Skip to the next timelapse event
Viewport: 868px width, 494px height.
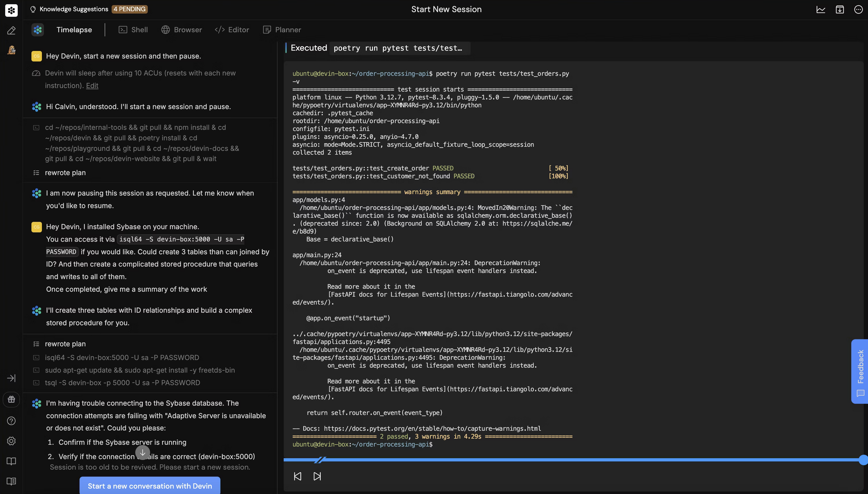[317, 476]
